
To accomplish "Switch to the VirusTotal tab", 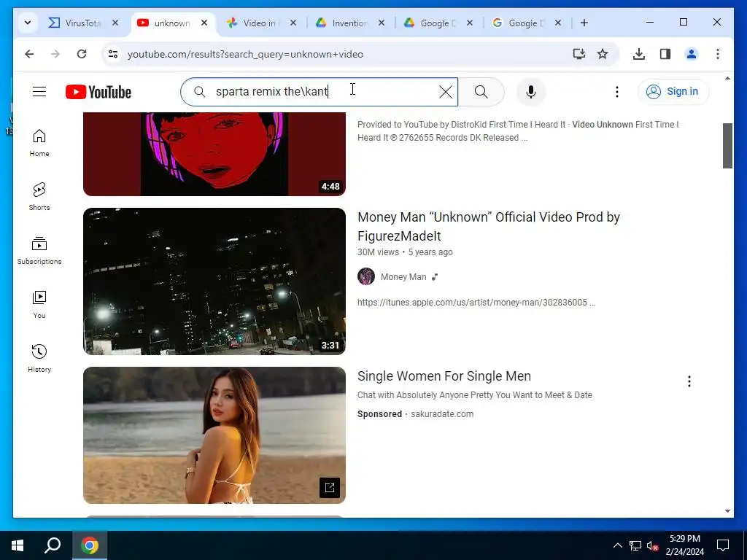I will 76,23.
